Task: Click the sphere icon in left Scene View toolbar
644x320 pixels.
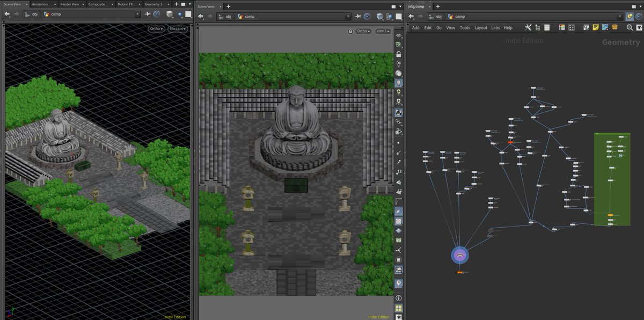Action: tap(181, 14)
